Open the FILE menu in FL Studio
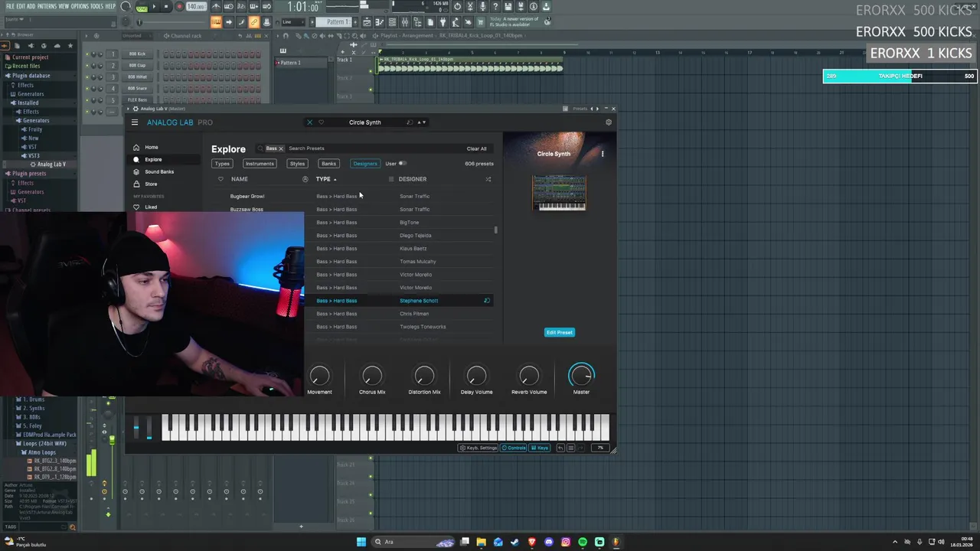This screenshot has height=551, width=980. coord(10,6)
